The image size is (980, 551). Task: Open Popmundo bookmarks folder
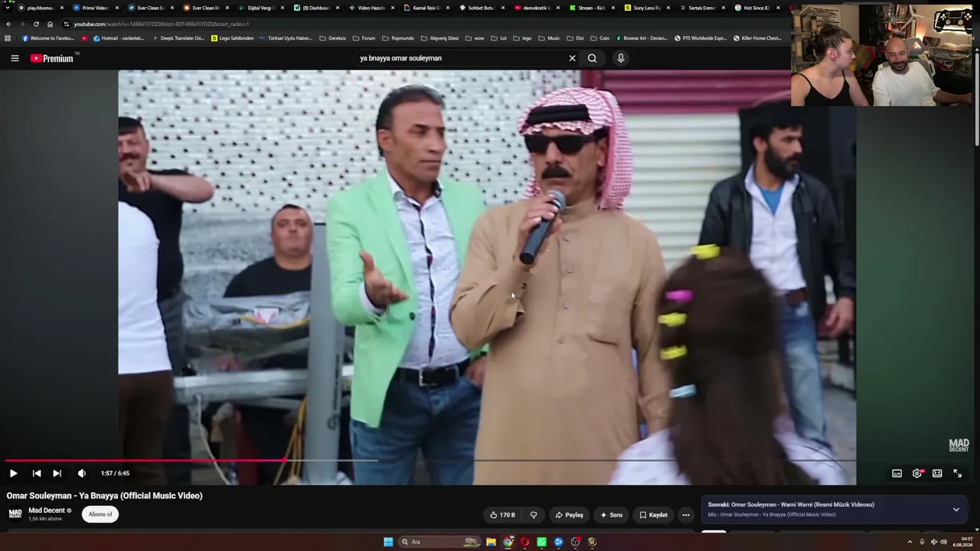coord(397,38)
